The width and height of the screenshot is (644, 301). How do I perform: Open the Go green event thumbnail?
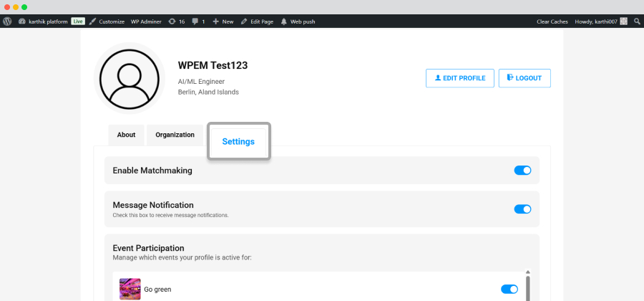pos(130,289)
